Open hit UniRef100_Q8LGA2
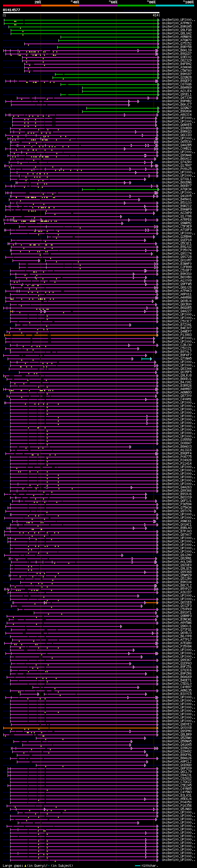The image size is (197, 868). pyautogui.click(x=177, y=33)
